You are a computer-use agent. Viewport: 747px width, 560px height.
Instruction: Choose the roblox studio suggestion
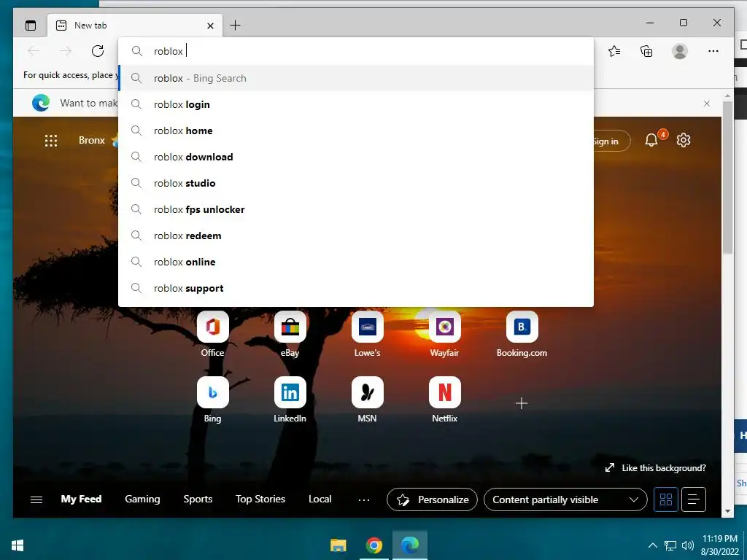pos(356,183)
